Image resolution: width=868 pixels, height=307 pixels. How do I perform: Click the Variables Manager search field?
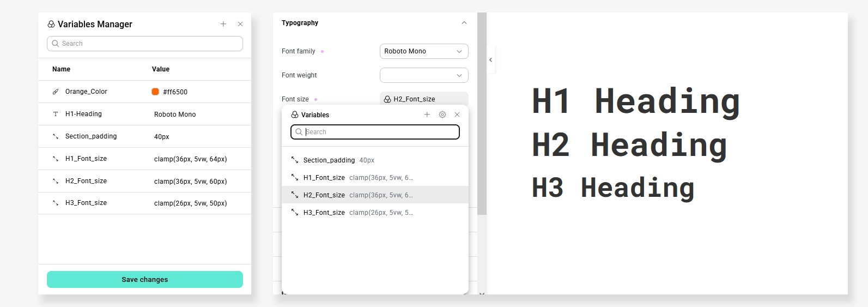click(x=145, y=44)
